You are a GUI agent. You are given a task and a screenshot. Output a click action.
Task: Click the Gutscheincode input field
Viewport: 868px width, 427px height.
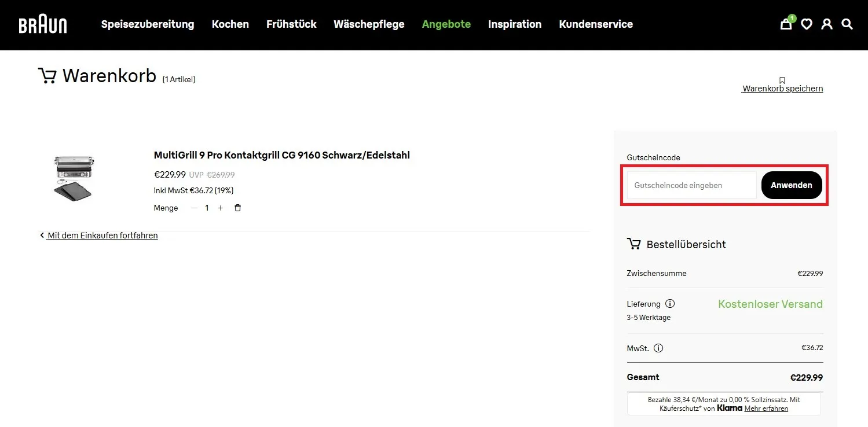click(x=691, y=185)
